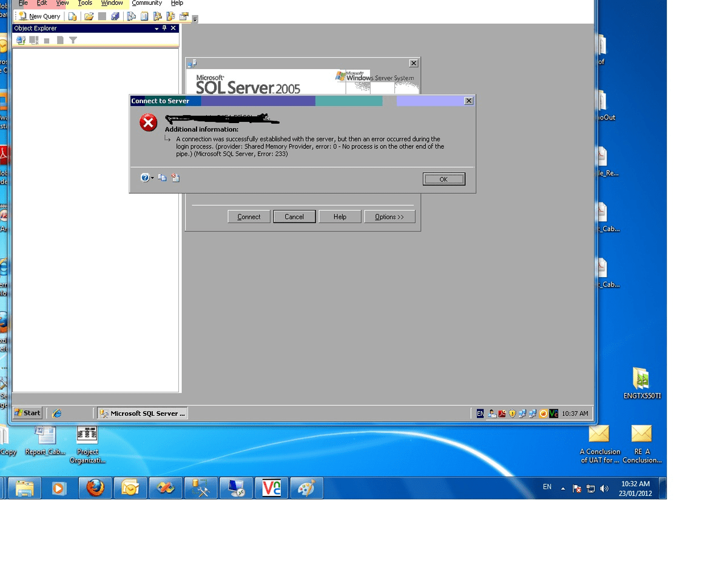Open Object Explorer from the toolbar icon
Viewport: 728px width, 582px height.
pyautogui.click(x=157, y=16)
